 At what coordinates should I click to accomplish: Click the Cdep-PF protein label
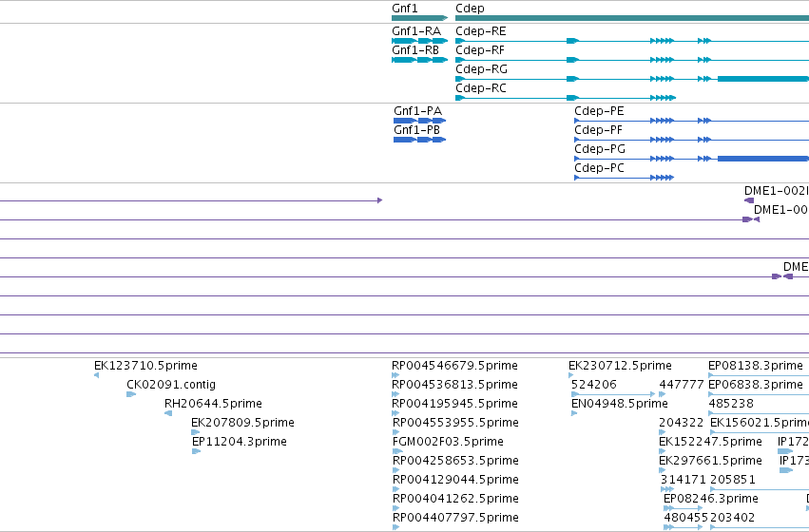pyautogui.click(x=599, y=130)
